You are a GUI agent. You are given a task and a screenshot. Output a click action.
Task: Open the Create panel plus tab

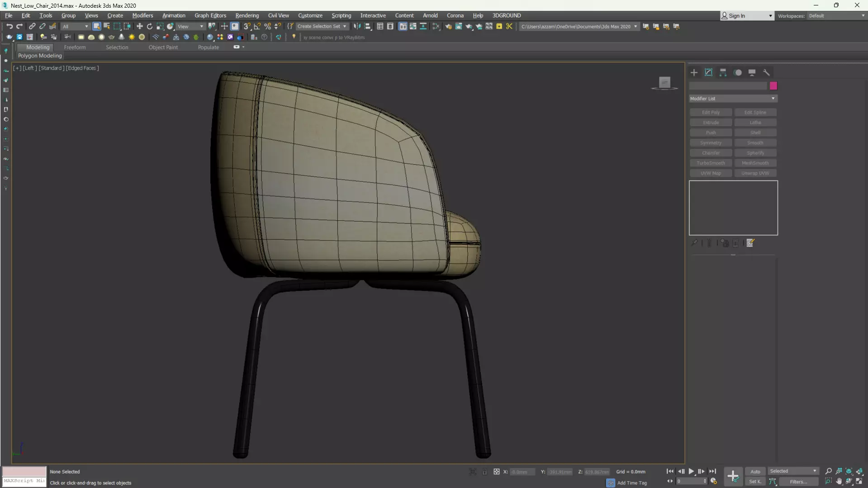click(x=694, y=72)
